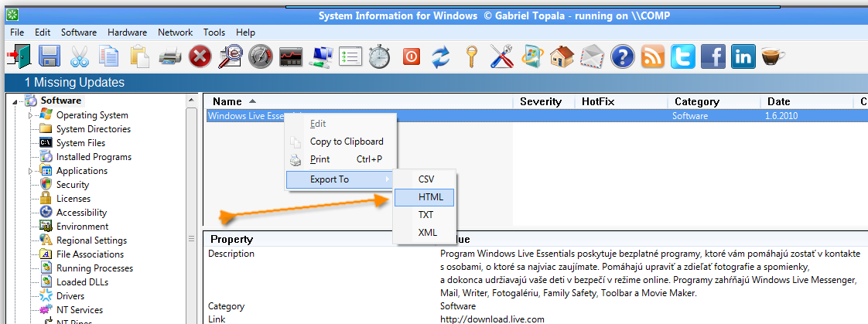The width and height of the screenshot is (868, 324).
Task: Click the blue refresh arrows icon
Action: click(x=441, y=56)
